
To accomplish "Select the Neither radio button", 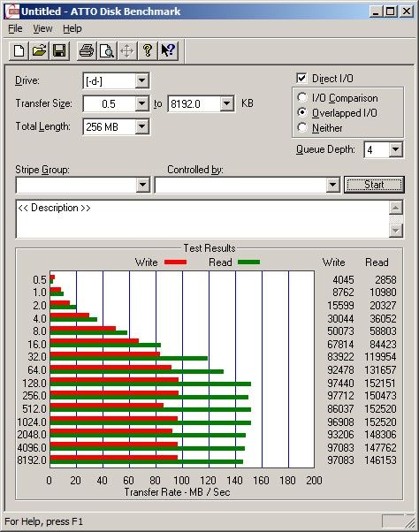I will pyautogui.click(x=302, y=127).
